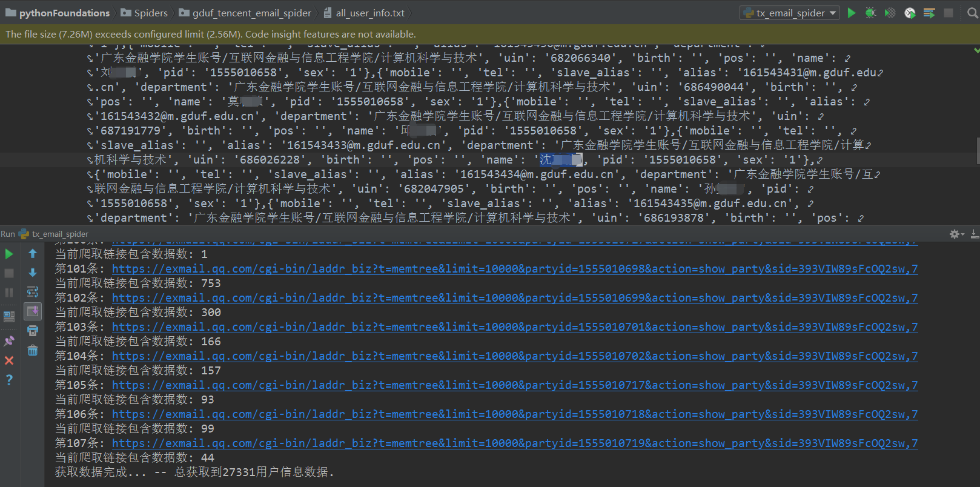
Task: Close the Run tab with red X
Action: tap(9, 360)
